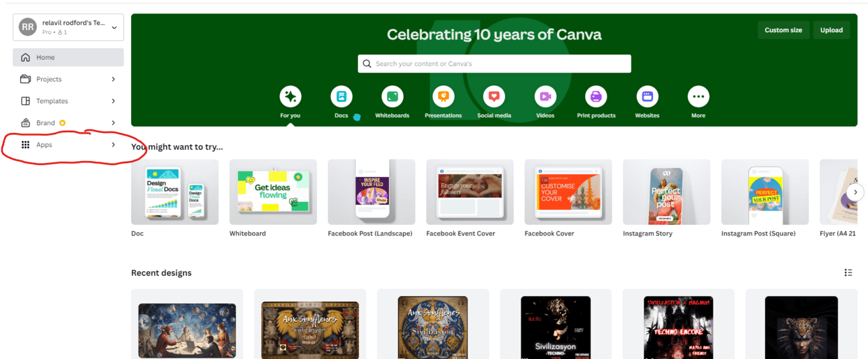
Task: Open the Docs category icon
Action: pyautogui.click(x=341, y=97)
